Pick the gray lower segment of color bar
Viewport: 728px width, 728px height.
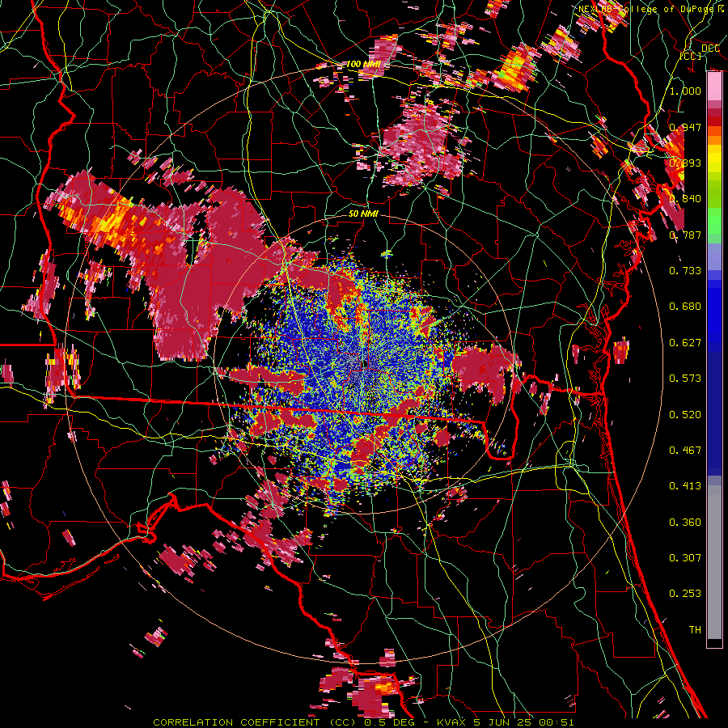[714, 562]
